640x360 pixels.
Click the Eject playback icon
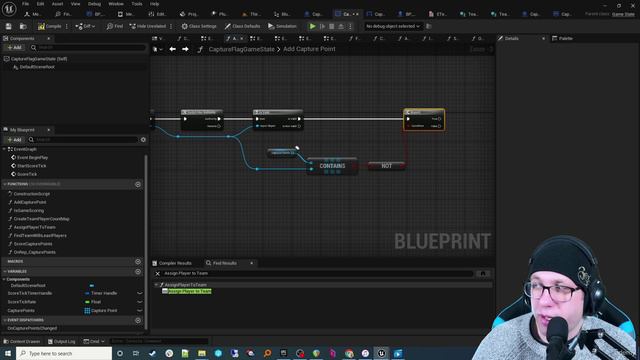pos(341,26)
